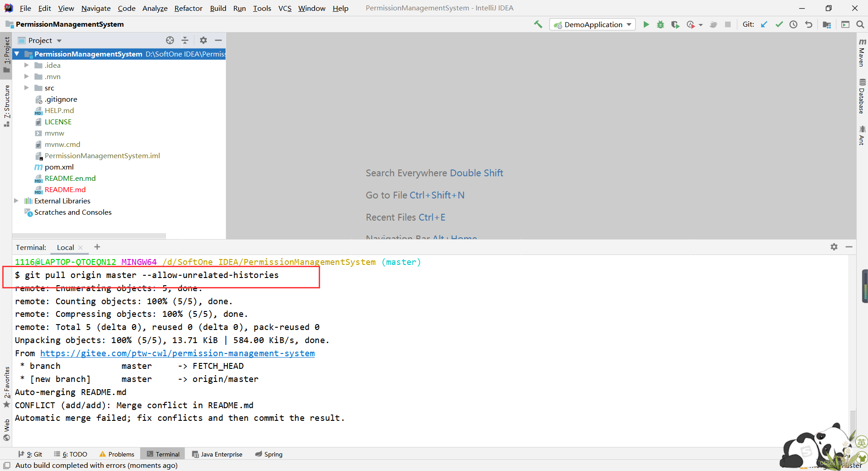The width and height of the screenshot is (868, 471).
Task: Click the greyed-out attach debugger icon
Action: tap(713, 24)
